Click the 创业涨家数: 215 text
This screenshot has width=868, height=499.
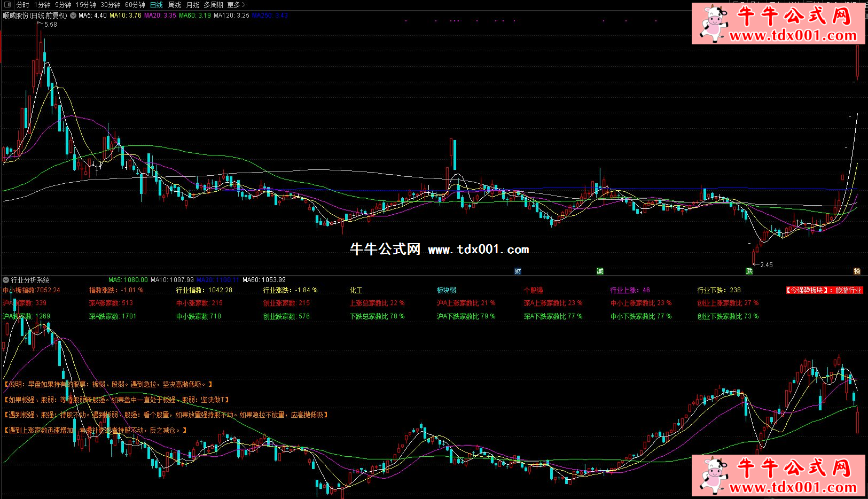coord(286,303)
